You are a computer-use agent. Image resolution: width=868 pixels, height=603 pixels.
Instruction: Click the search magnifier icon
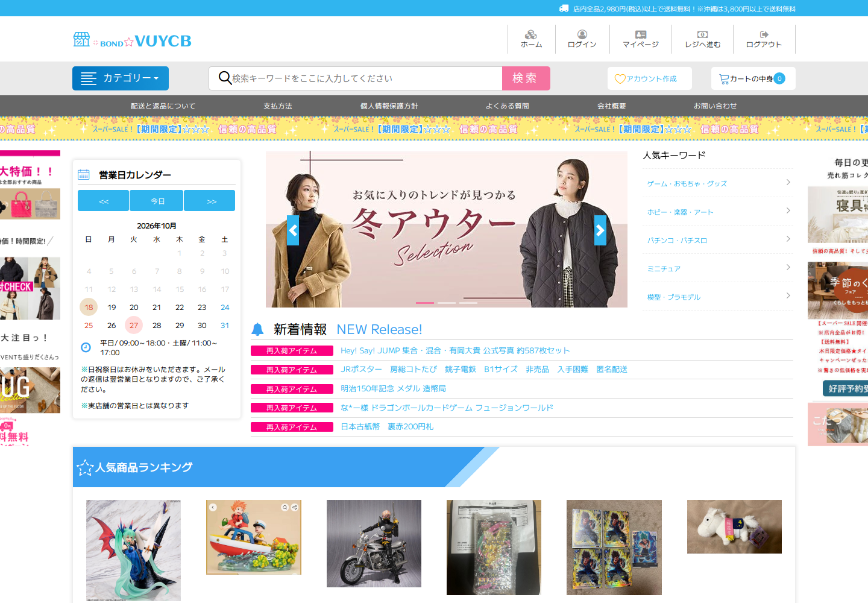click(224, 78)
